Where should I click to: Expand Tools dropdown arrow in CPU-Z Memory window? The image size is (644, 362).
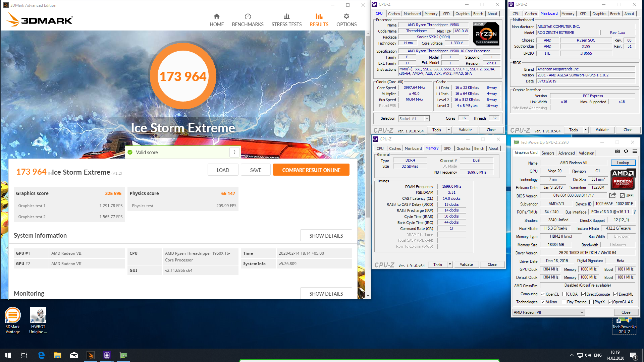450,264
